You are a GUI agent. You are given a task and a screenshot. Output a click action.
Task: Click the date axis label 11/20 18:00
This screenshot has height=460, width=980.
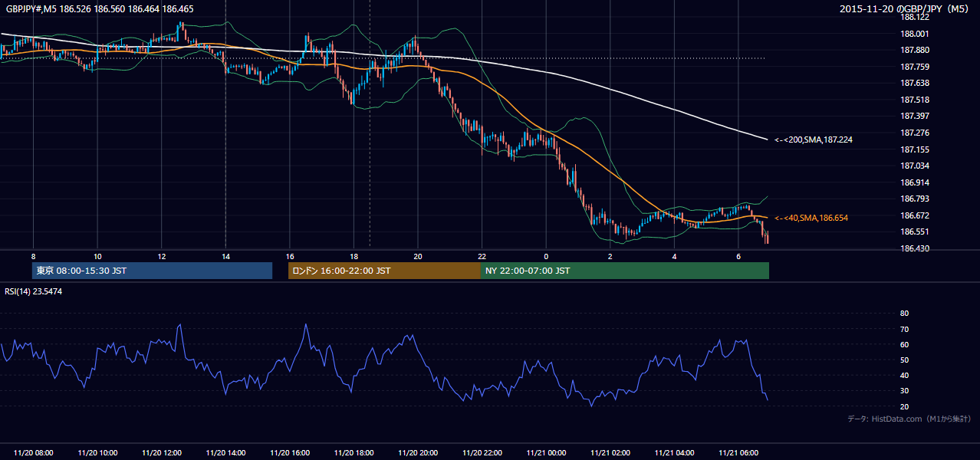click(354, 452)
